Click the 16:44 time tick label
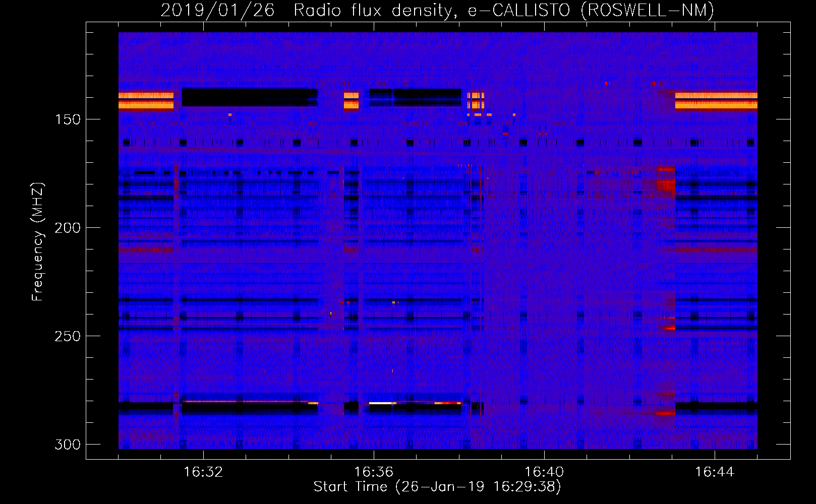The width and height of the screenshot is (816, 504). (x=715, y=472)
